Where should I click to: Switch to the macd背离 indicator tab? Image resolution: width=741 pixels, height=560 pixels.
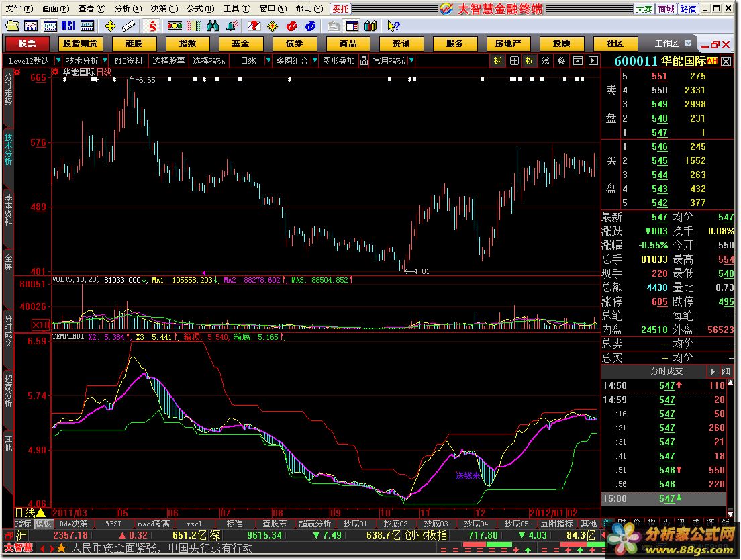[x=153, y=524]
